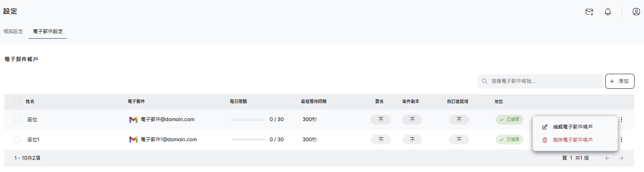Click the Gmail icon for 電子郵件1@domain.com
Viewport: 644px width, 172px height.
[133, 140]
